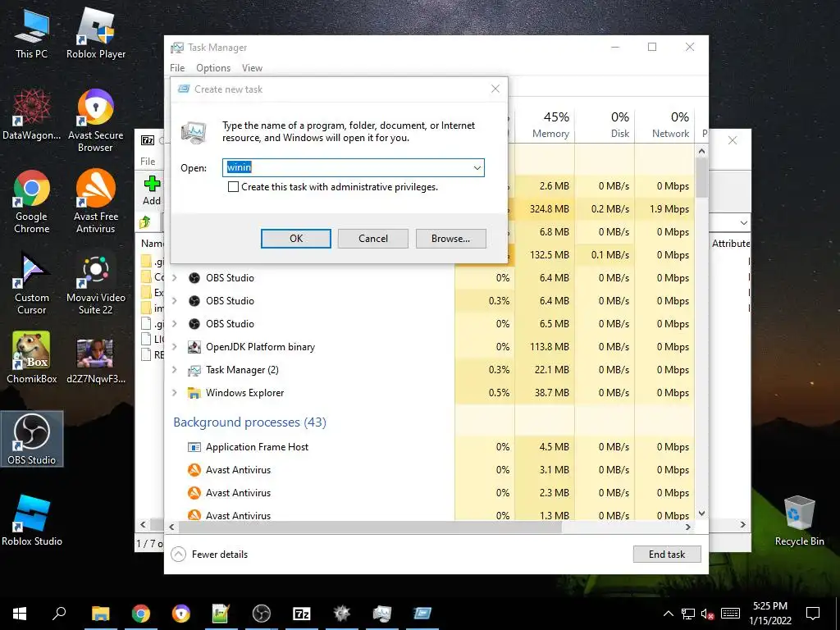Image resolution: width=840 pixels, height=630 pixels.
Task: Click OK in Create new task
Action: pyautogui.click(x=295, y=239)
